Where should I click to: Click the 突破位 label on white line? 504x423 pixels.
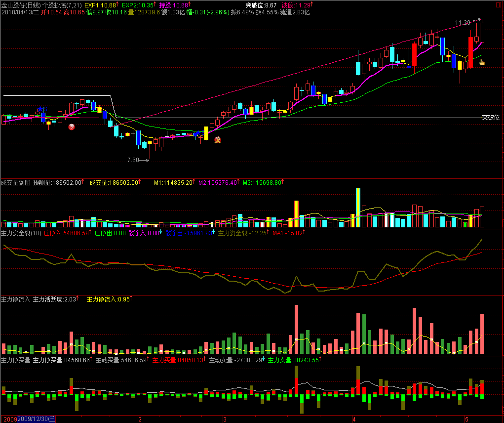pyautogui.click(x=491, y=118)
